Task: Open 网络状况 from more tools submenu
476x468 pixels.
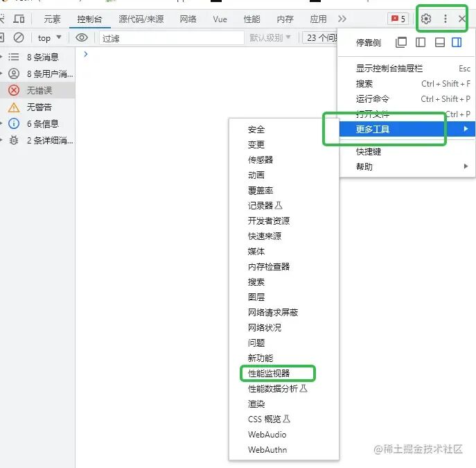Action: click(x=284, y=328)
